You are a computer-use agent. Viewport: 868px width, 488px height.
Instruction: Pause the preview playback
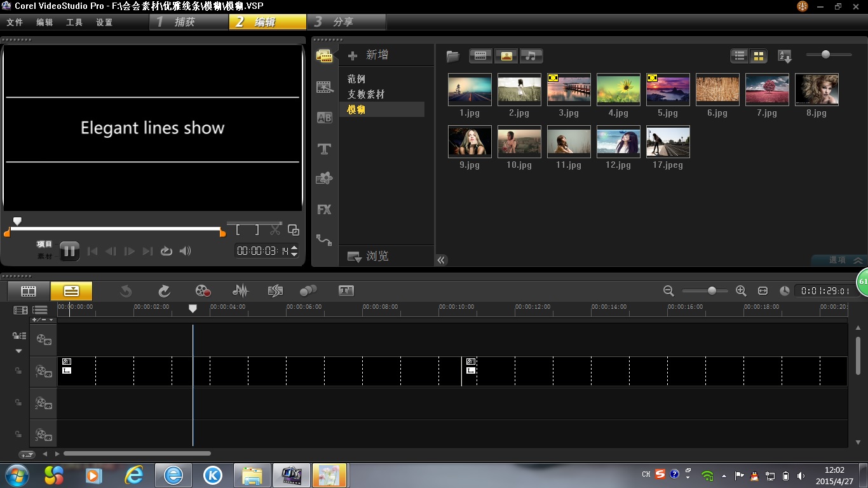69,251
